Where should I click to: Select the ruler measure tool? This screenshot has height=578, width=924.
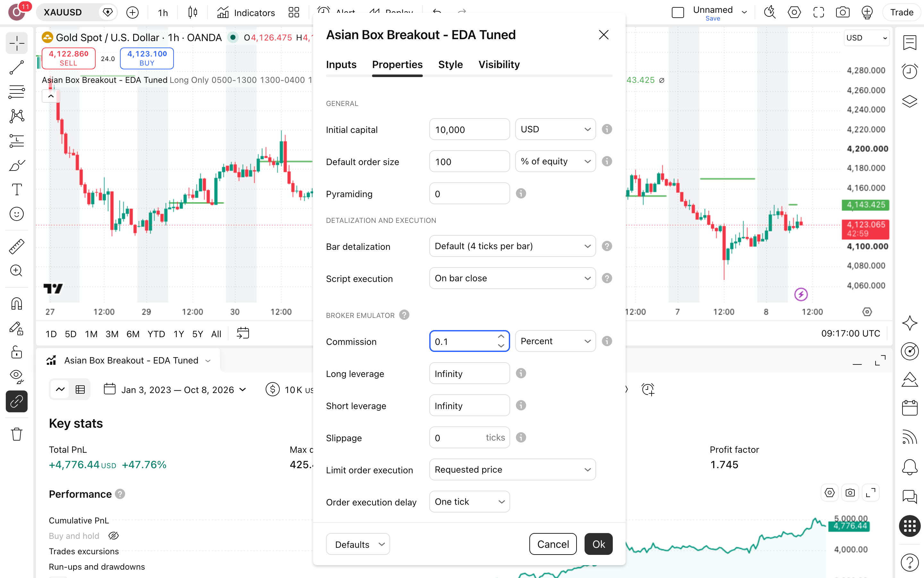(x=16, y=247)
